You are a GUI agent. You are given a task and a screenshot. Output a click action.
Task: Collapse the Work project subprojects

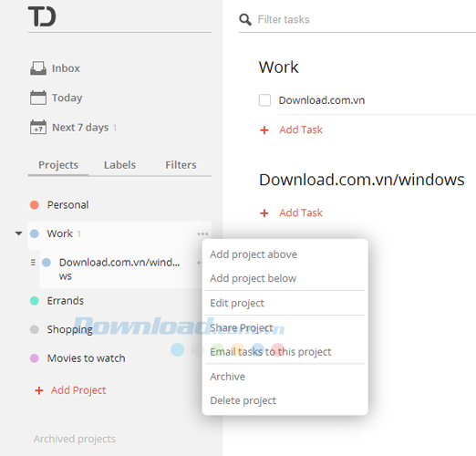19,233
